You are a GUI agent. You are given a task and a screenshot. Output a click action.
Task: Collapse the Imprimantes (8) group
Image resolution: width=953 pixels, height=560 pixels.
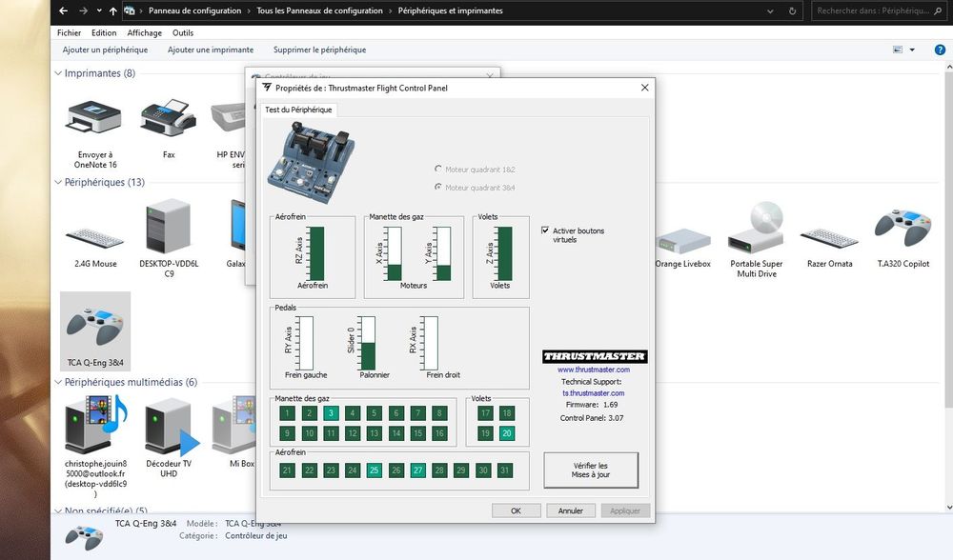tap(57, 73)
